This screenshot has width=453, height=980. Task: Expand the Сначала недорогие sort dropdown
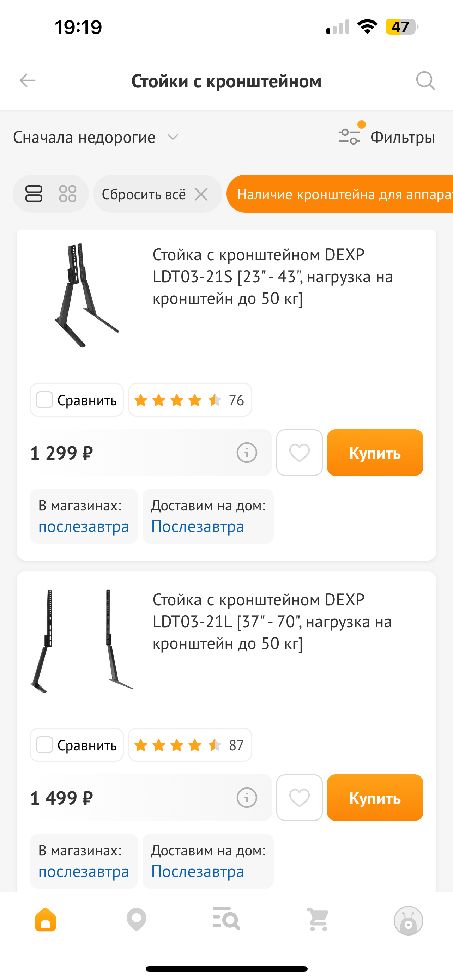coord(96,137)
